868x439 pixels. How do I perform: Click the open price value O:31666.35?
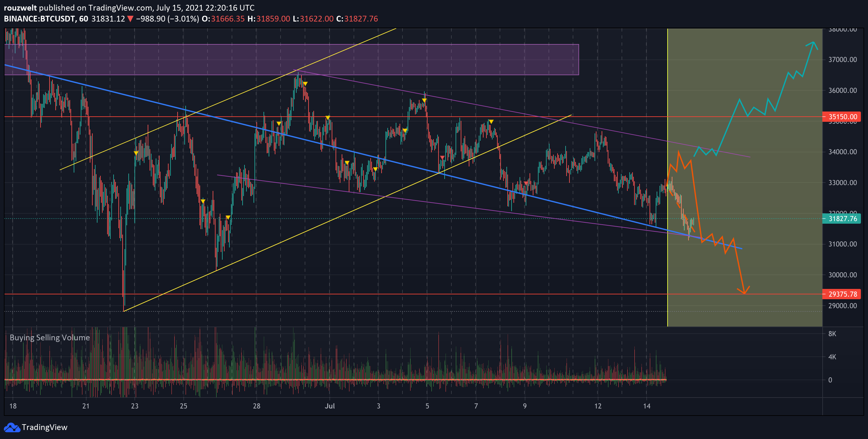[x=223, y=19]
